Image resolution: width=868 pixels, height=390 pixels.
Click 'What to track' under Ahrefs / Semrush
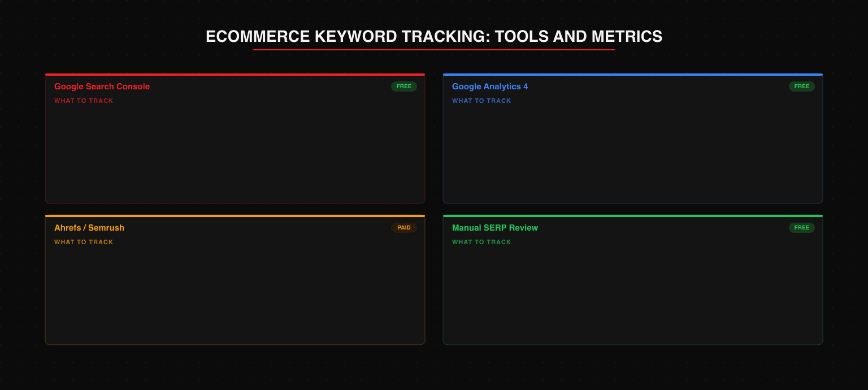click(x=84, y=242)
